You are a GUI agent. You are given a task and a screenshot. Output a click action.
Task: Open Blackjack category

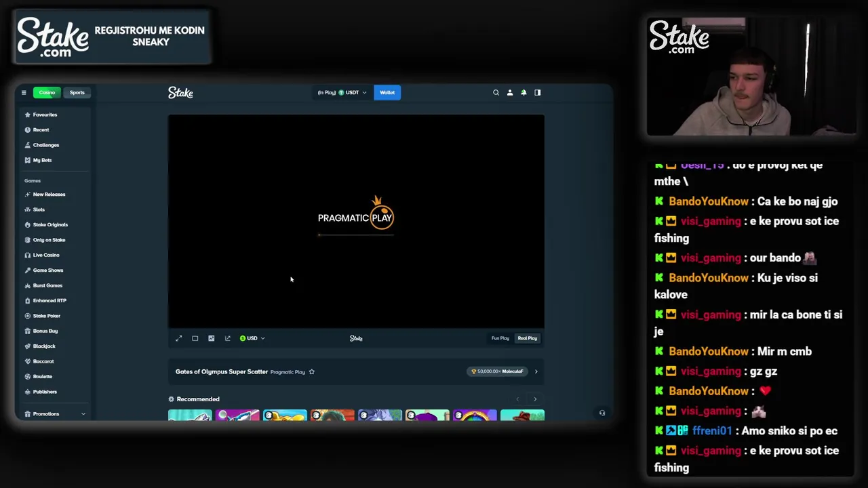(44, 346)
